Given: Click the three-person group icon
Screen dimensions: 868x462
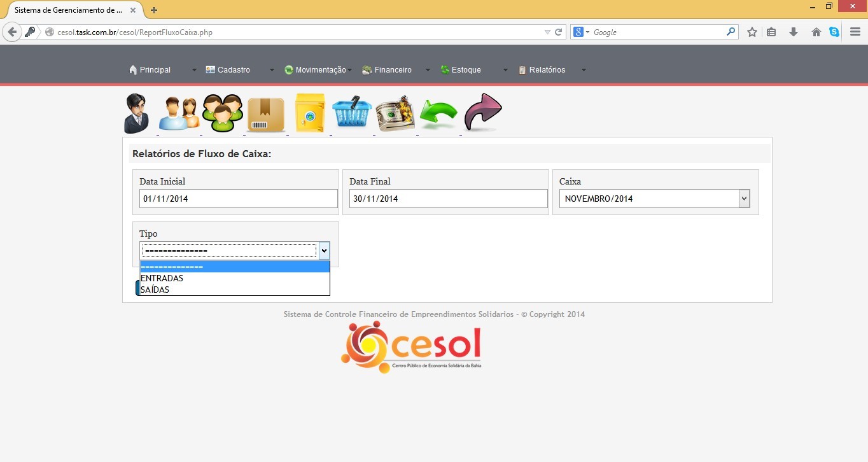Looking at the screenshot, I should click(223, 113).
